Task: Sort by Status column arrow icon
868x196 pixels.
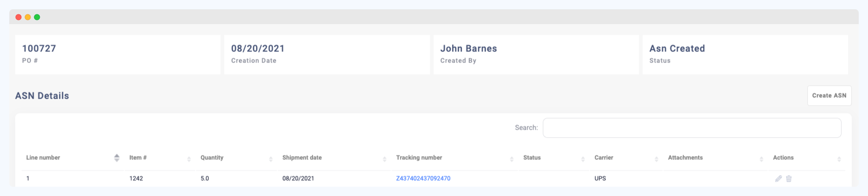Action: [583, 159]
